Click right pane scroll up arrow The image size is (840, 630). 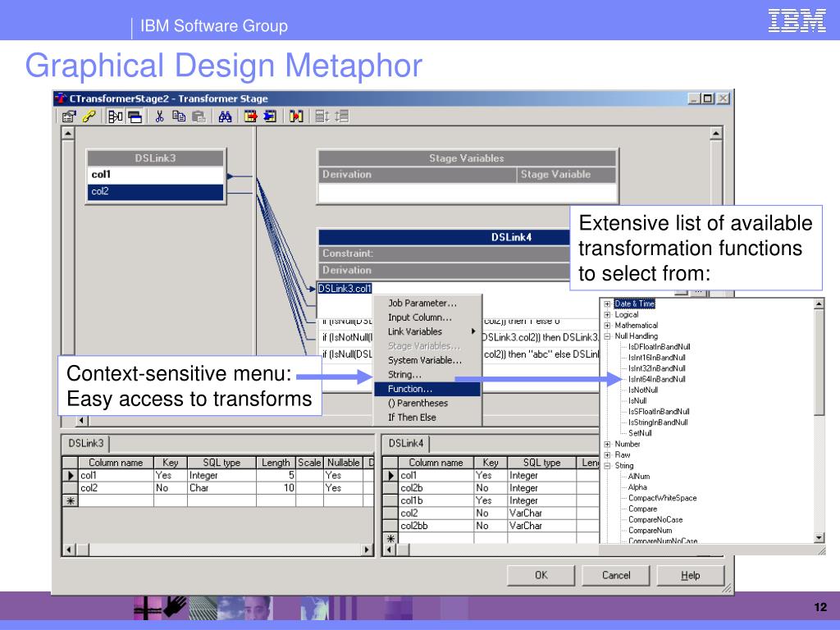tap(716, 133)
